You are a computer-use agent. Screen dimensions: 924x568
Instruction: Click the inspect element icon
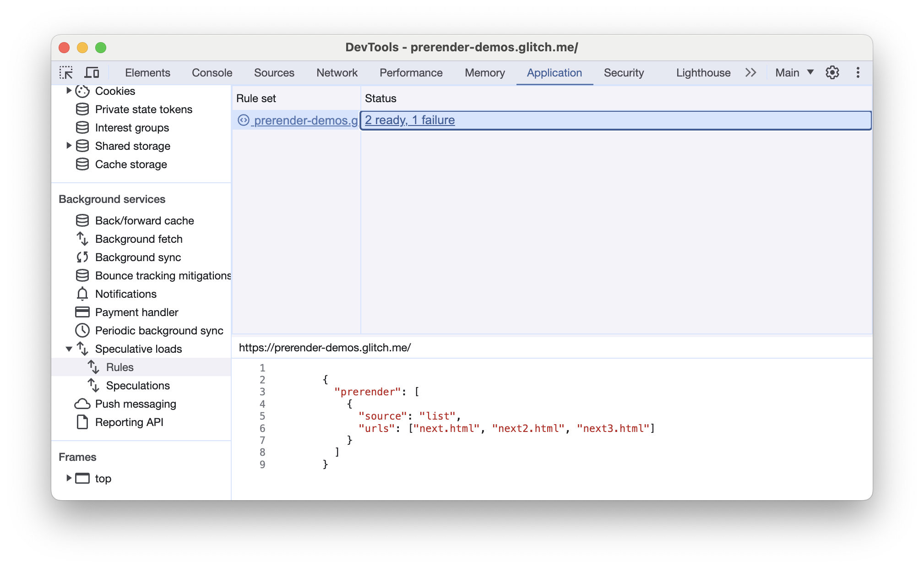[x=67, y=72]
